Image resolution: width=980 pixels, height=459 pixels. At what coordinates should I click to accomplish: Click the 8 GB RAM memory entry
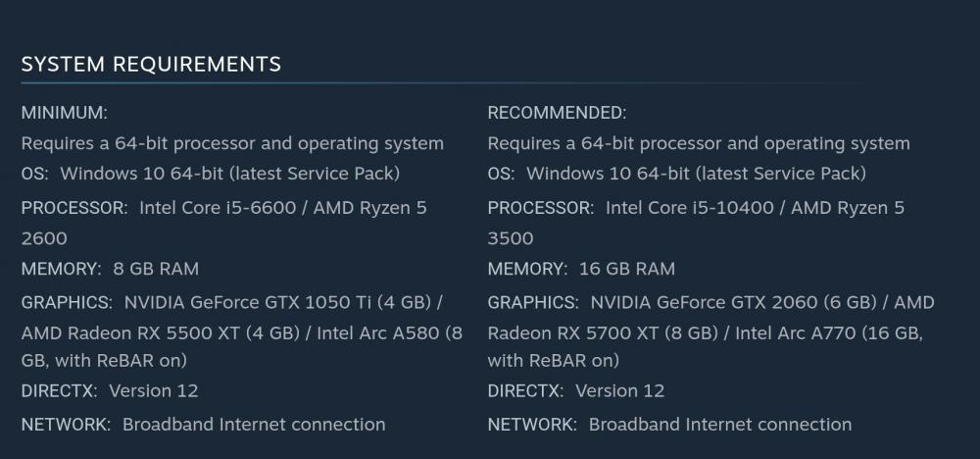[156, 269]
